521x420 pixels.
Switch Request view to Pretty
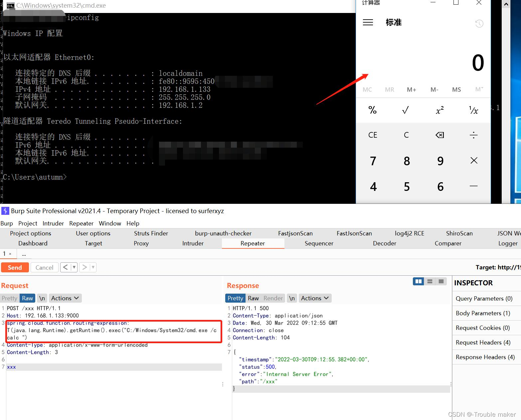coord(9,298)
